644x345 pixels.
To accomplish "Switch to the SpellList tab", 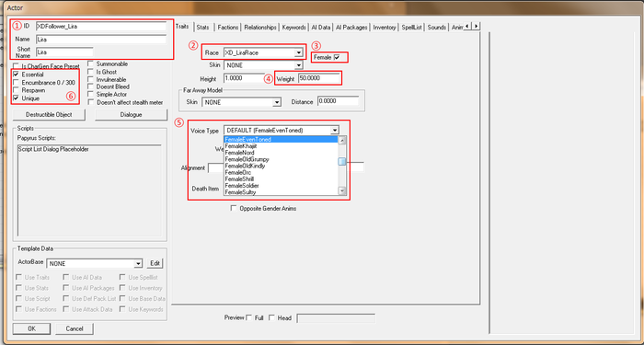I will tap(412, 27).
